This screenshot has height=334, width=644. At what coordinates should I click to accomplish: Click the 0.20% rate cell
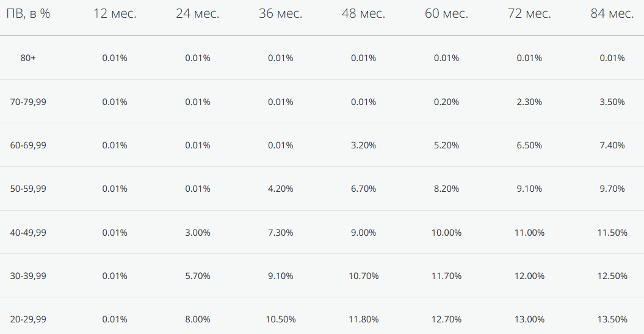446,102
